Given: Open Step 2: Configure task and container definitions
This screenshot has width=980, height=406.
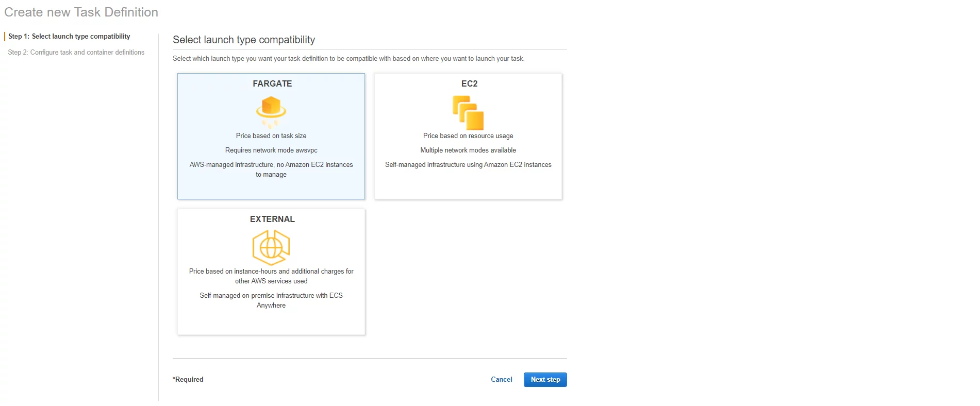Looking at the screenshot, I should point(76,53).
